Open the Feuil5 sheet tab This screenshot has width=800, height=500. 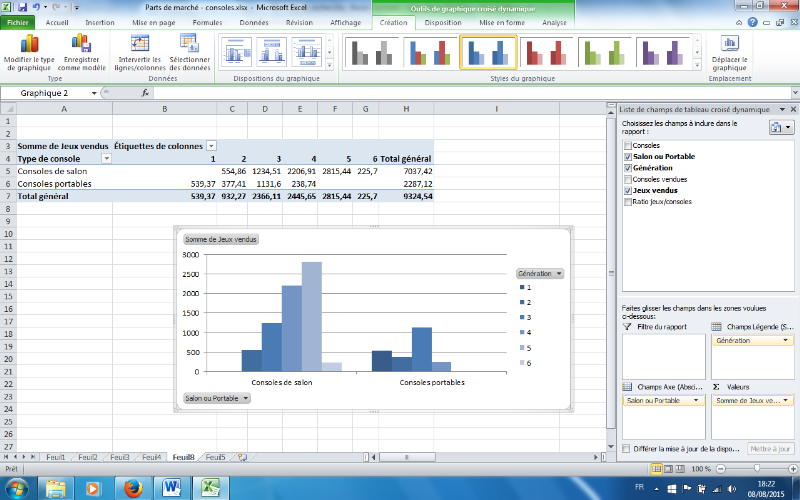click(x=214, y=457)
